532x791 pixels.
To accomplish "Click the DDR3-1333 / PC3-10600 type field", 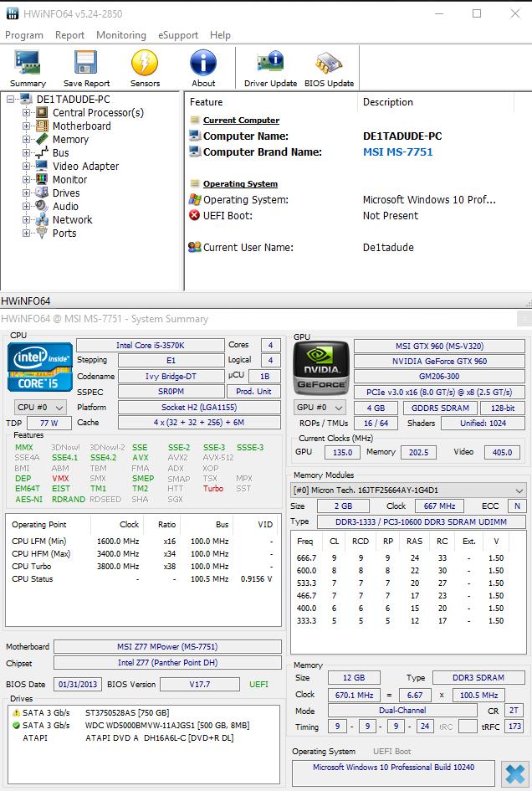I will point(421,522).
